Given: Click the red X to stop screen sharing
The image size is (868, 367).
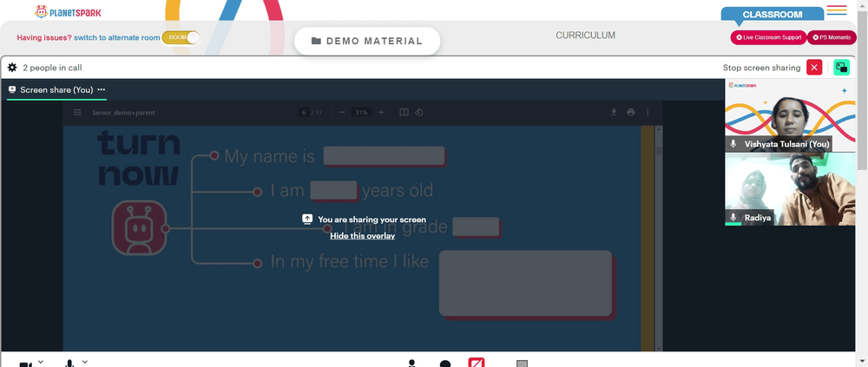Looking at the screenshot, I should pos(814,68).
